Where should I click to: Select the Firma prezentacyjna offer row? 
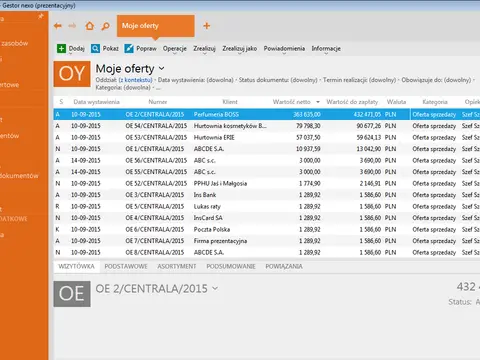coord(267,241)
